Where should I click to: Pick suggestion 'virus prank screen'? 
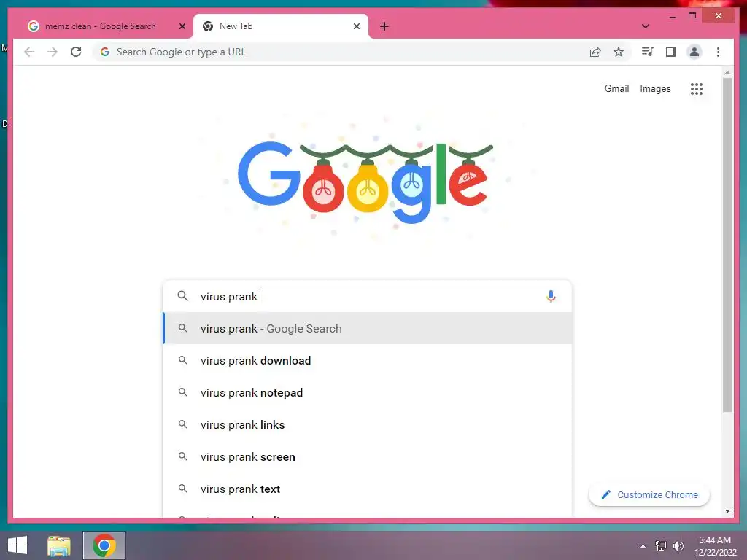368,457
